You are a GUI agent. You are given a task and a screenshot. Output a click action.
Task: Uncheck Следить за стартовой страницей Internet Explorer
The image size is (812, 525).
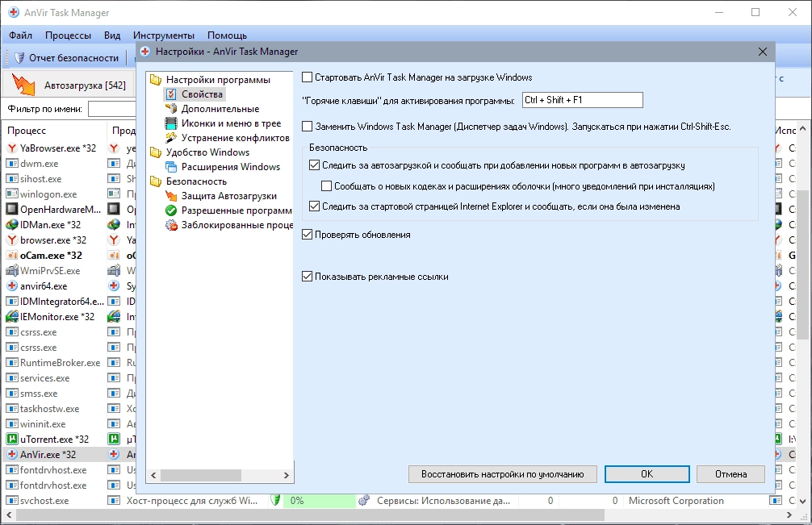[x=314, y=206]
